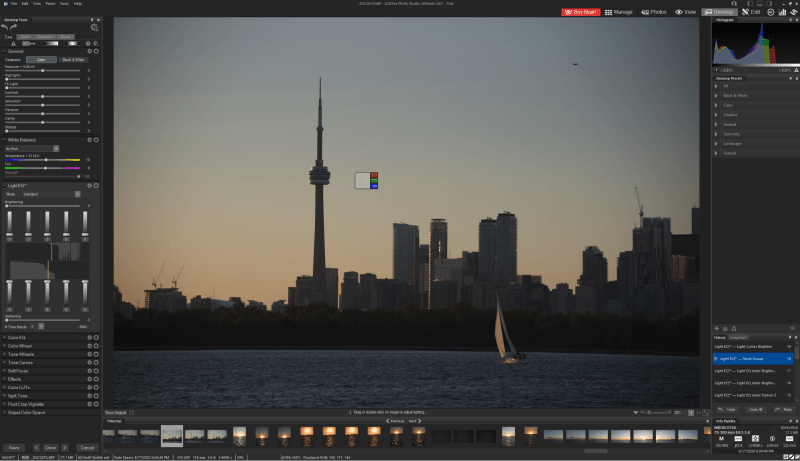Undo last develop change with undo arrow

tap(5, 27)
